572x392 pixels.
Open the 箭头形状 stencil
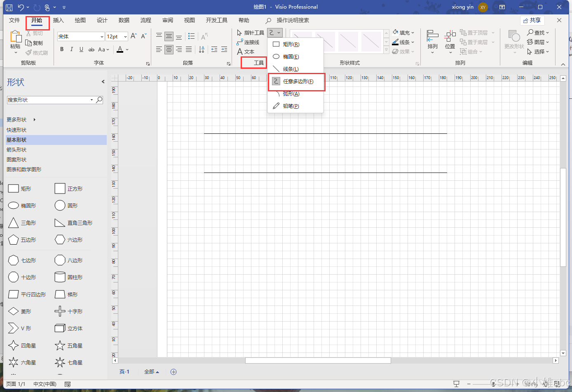(16, 149)
